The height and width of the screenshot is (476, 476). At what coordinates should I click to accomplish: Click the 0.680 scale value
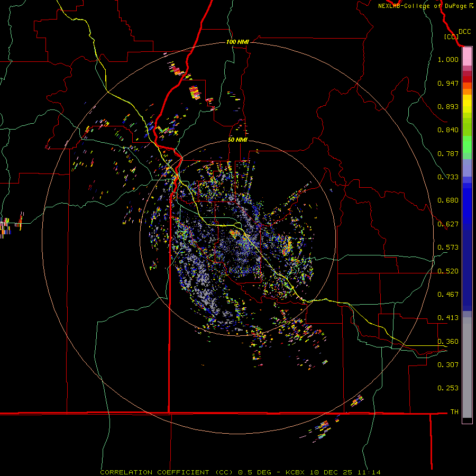tap(448, 200)
